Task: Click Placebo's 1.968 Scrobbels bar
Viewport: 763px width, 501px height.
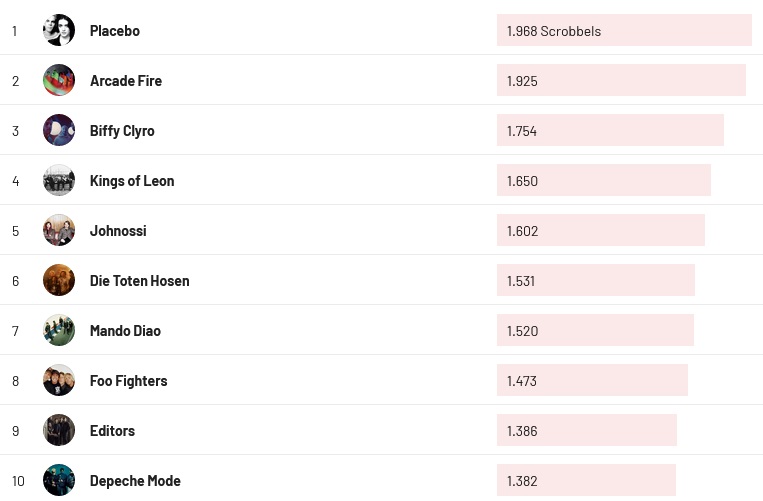Action: point(623,30)
